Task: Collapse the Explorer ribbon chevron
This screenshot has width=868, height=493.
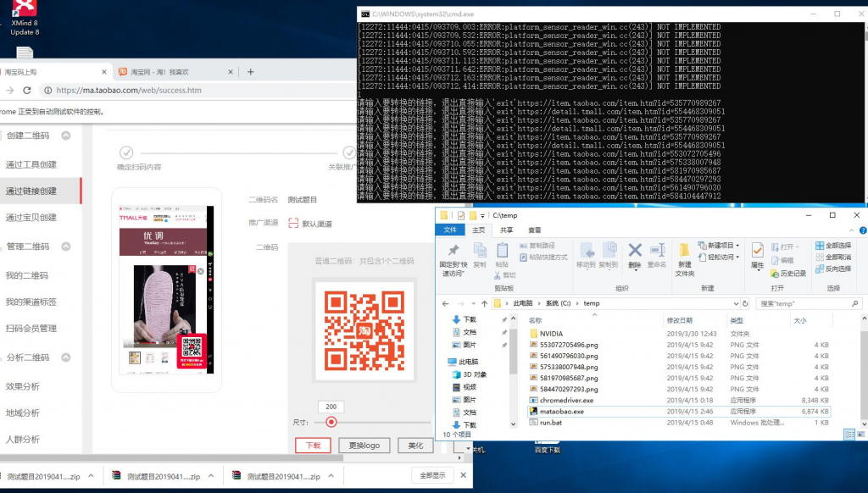Action: [851, 230]
